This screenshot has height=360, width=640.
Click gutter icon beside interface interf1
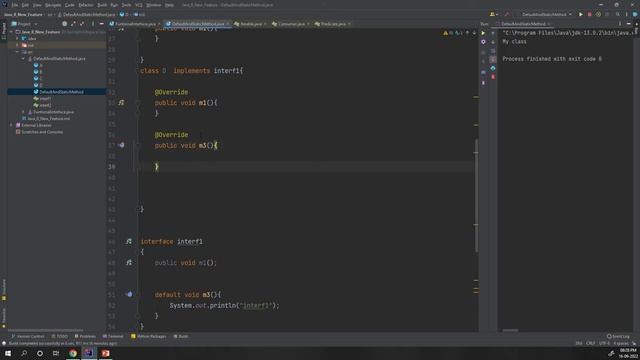129,242
